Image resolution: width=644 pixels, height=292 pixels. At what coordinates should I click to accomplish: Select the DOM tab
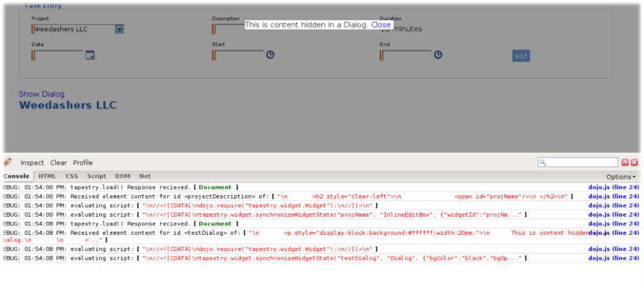point(123,176)
